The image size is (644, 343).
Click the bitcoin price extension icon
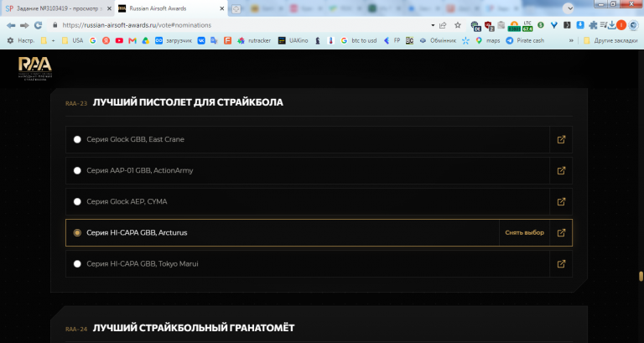(514, 27)
